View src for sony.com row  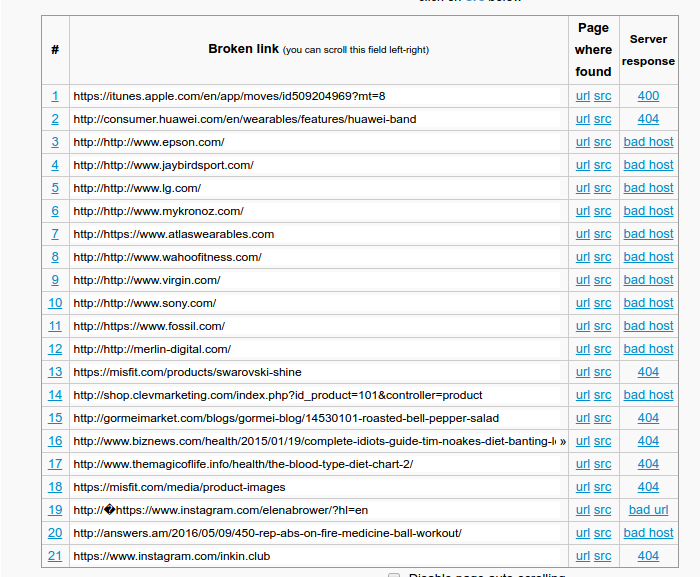coord(602,303)
